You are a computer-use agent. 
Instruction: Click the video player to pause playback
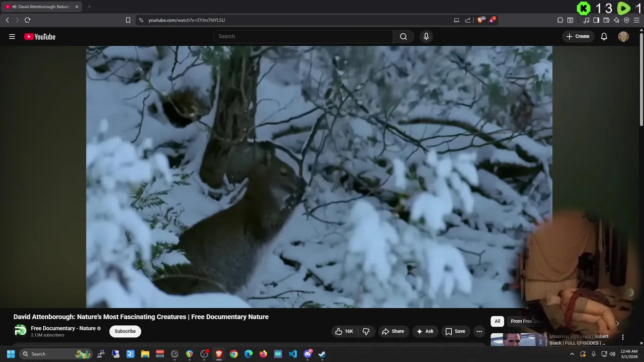pos(319,176)
